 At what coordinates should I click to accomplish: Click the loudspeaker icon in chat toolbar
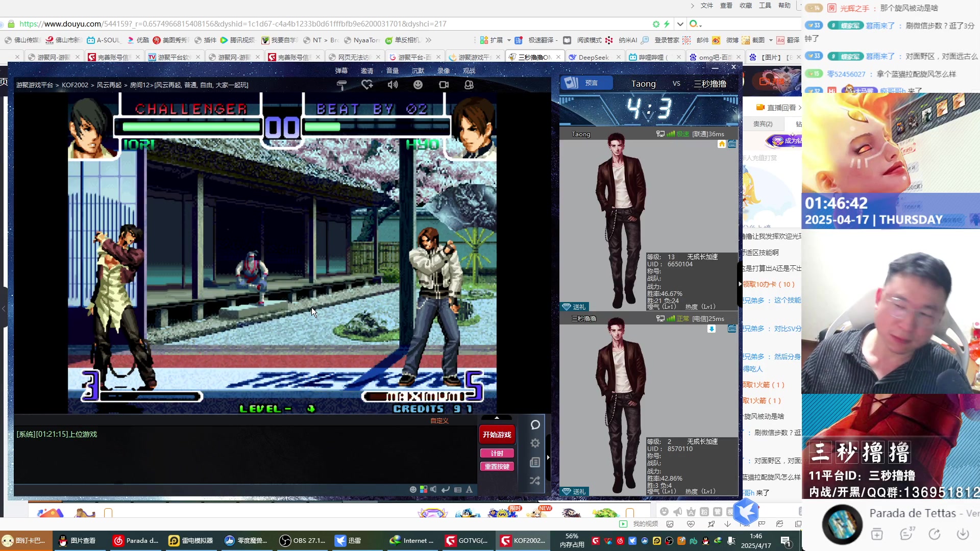click(x=433, y=489)
